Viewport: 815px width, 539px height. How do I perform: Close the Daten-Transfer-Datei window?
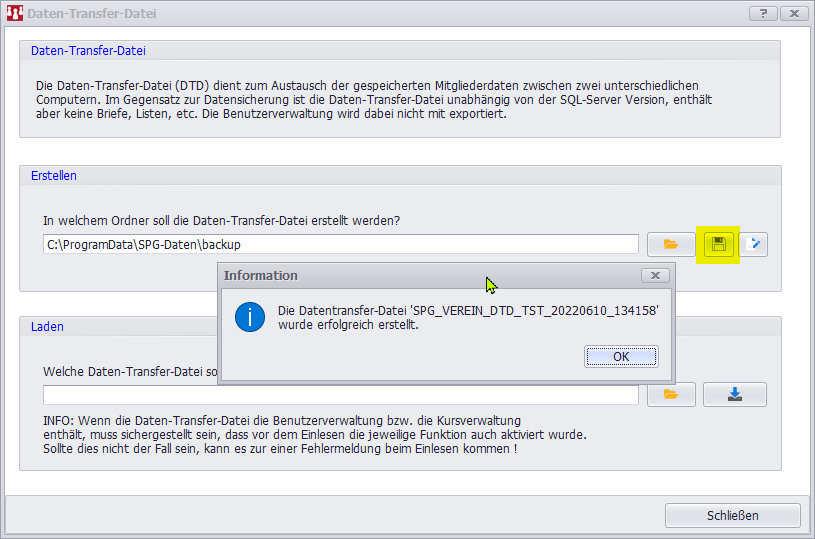(794, 14)
